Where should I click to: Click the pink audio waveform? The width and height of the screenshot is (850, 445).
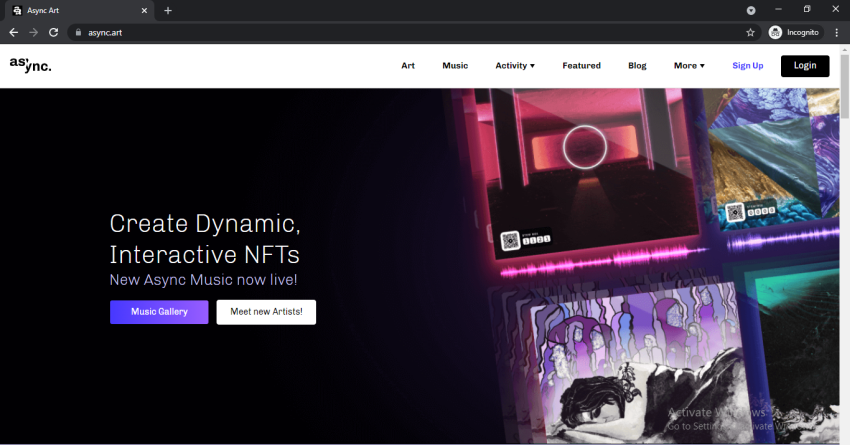602,262
